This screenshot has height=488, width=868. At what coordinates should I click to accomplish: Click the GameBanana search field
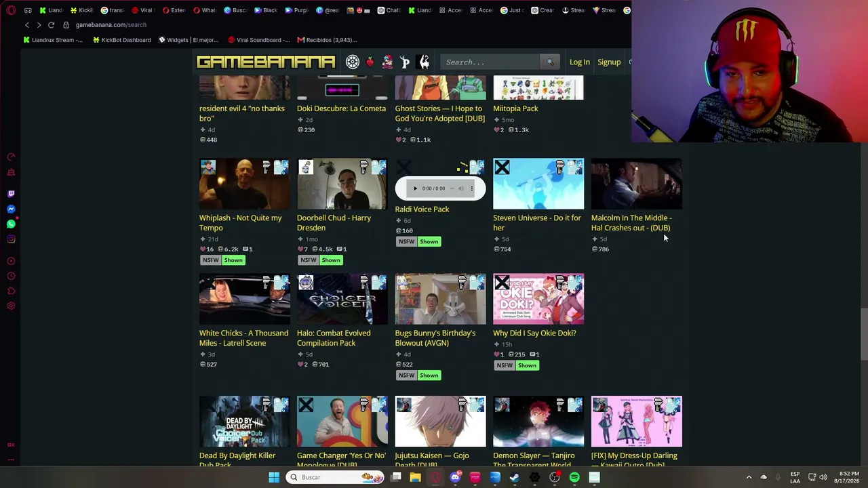point(490,62)
